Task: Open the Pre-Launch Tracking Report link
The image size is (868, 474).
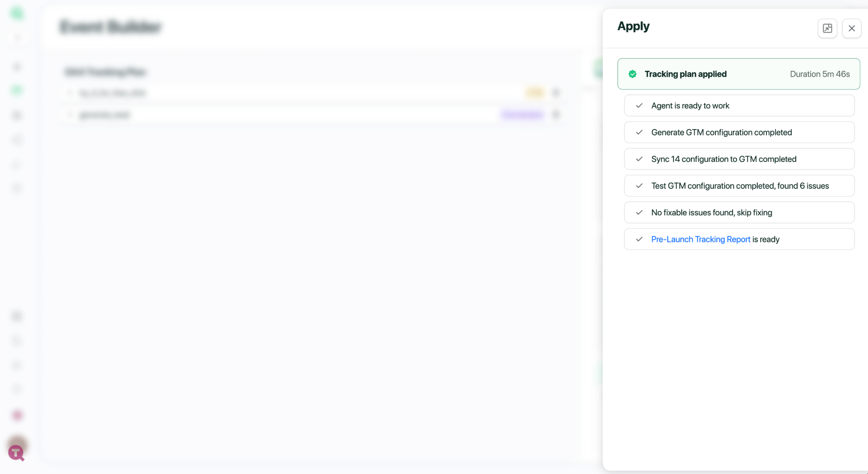Action: [700, 239]
